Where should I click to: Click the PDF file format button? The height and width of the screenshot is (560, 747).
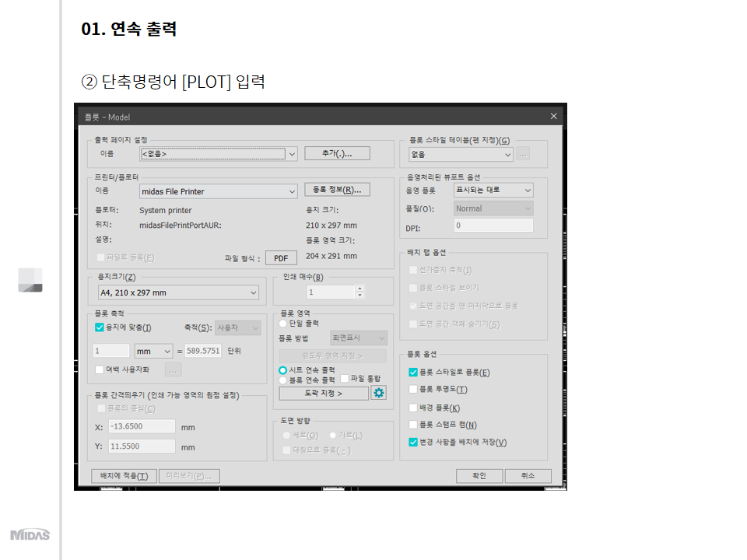click(281, 258)
